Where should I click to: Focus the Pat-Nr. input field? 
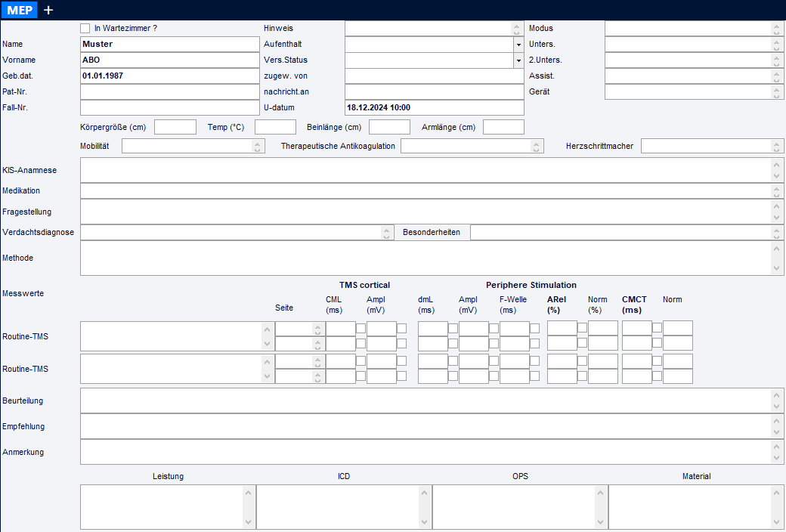point(170,91)
